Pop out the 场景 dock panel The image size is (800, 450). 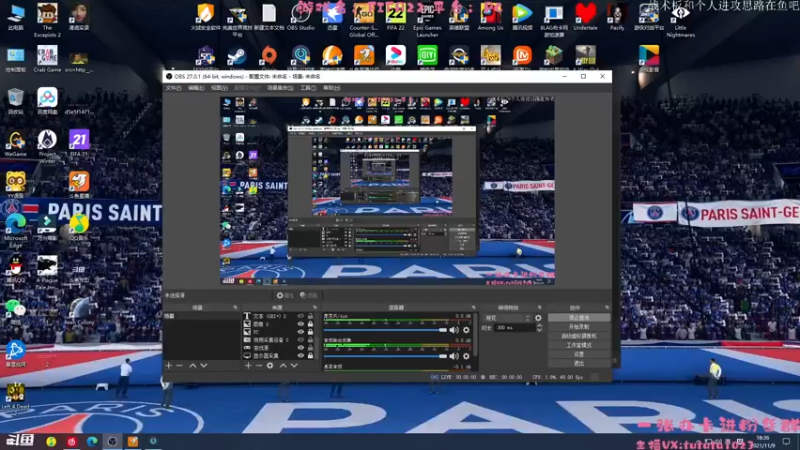point(235,308)
